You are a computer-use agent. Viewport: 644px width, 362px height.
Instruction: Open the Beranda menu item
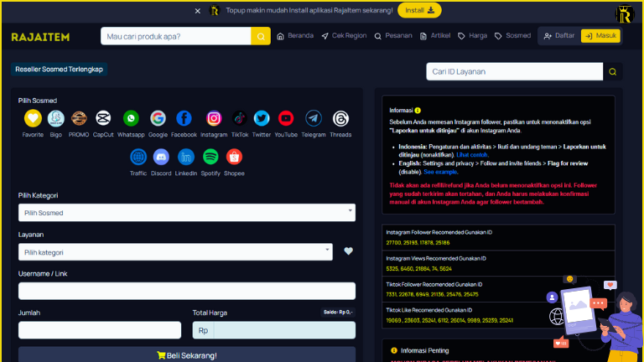pyautogui.click(x=294, y=36)
